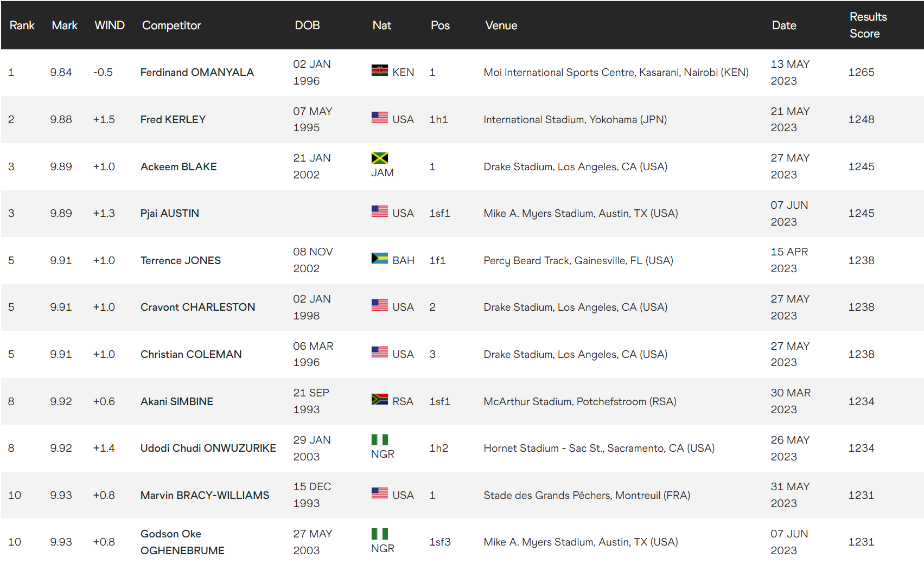Click the USA flag beside Marvin BRACY-WILLIAMS
The width and height of the screenshot is (924, 564).
pos(379,493)
